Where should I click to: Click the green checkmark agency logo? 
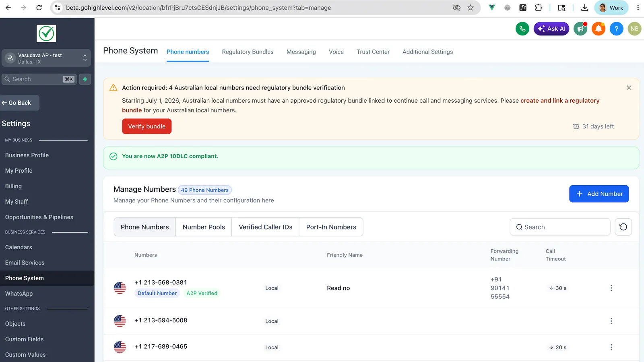point(46,33)
